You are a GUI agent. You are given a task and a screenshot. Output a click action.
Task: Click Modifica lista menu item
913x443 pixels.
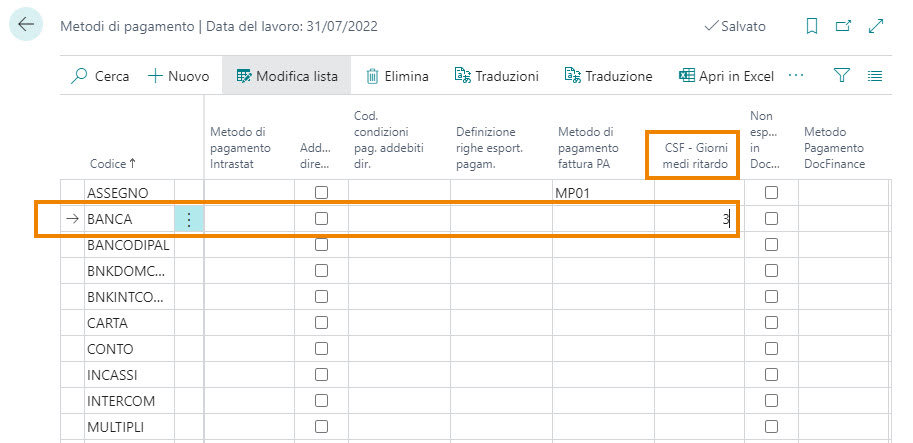click(x=286, y=76)
